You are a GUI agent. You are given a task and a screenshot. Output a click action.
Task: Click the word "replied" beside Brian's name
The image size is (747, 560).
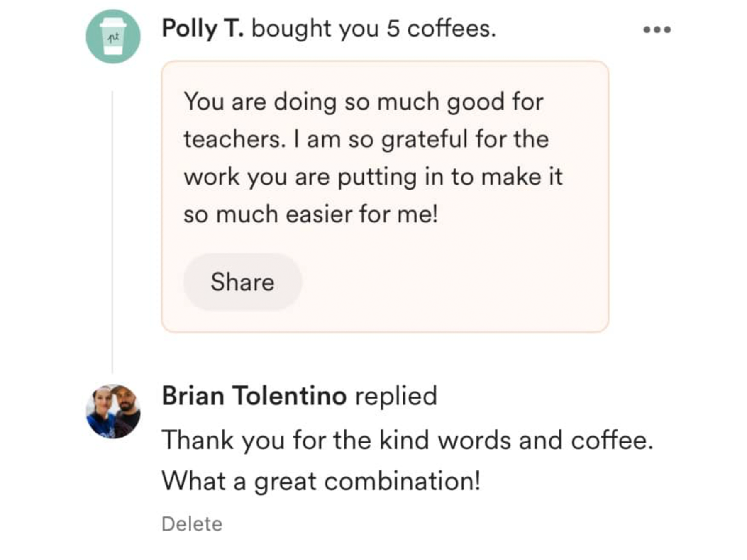tap(396, 396)
